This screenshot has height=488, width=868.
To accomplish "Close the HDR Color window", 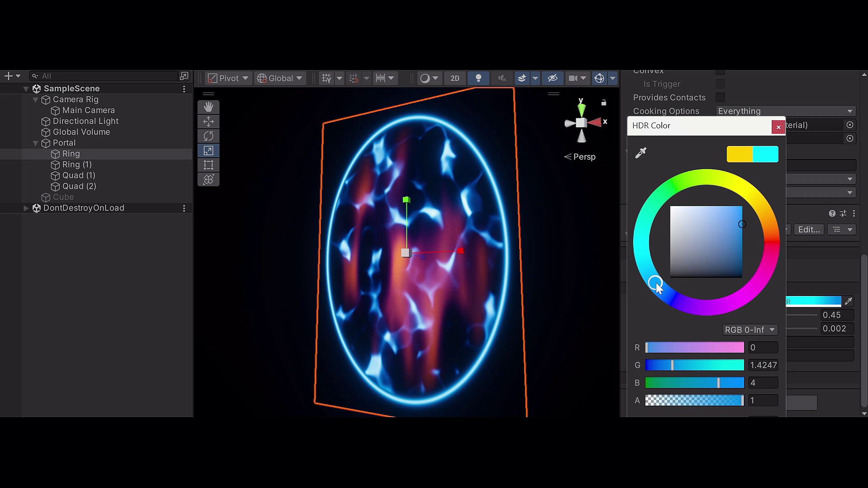I will [778, 127].
